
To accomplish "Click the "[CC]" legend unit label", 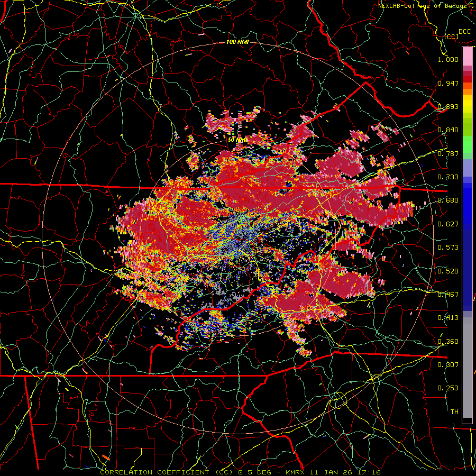I will coord(452,36).
